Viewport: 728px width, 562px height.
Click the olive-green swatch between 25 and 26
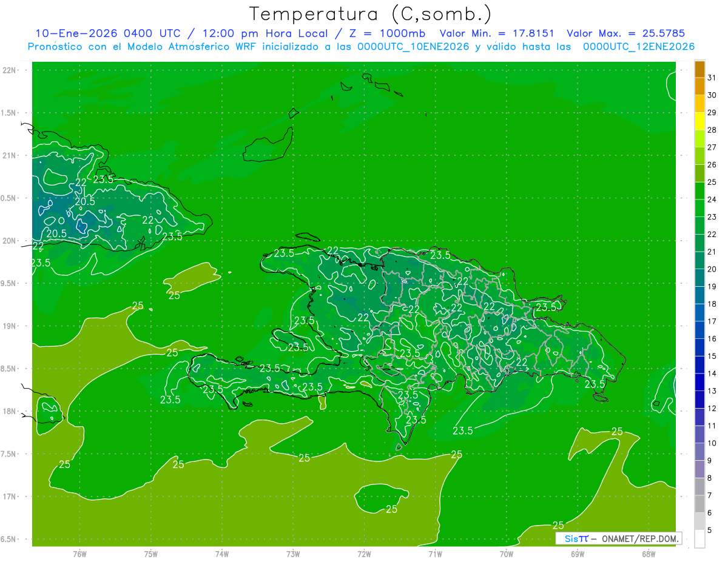699,173
